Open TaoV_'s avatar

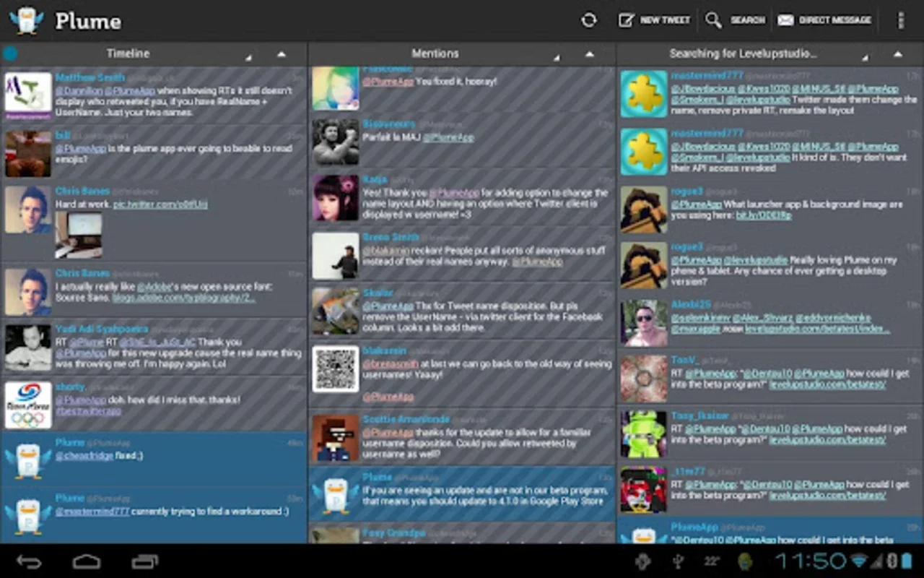tap(644, 379)
